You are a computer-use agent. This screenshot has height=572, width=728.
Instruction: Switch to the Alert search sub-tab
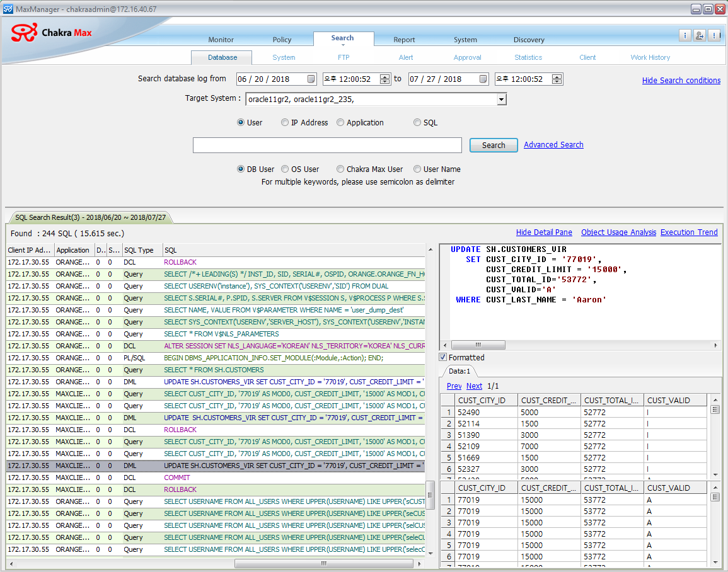point(406,57)
